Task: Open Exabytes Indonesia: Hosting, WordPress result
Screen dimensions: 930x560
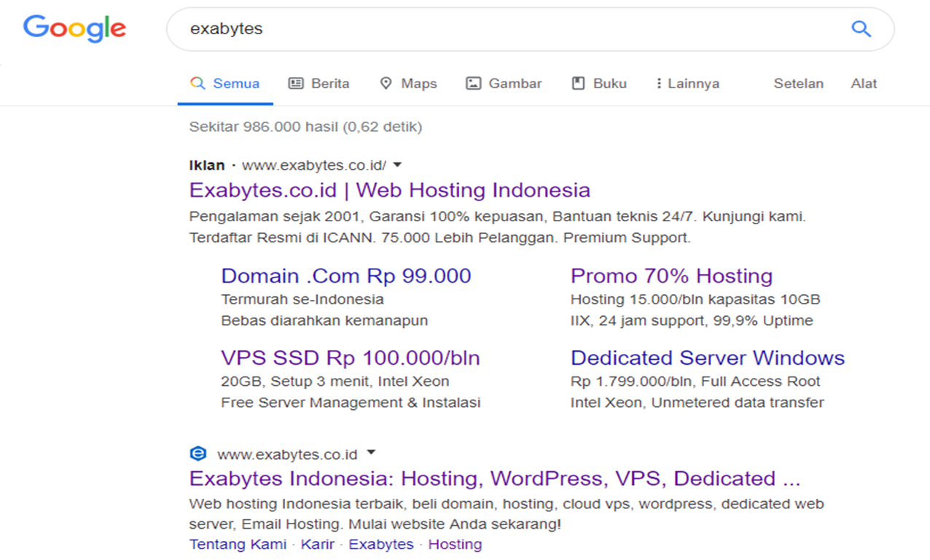Action: pyautogui.click(x=495, y=478)
